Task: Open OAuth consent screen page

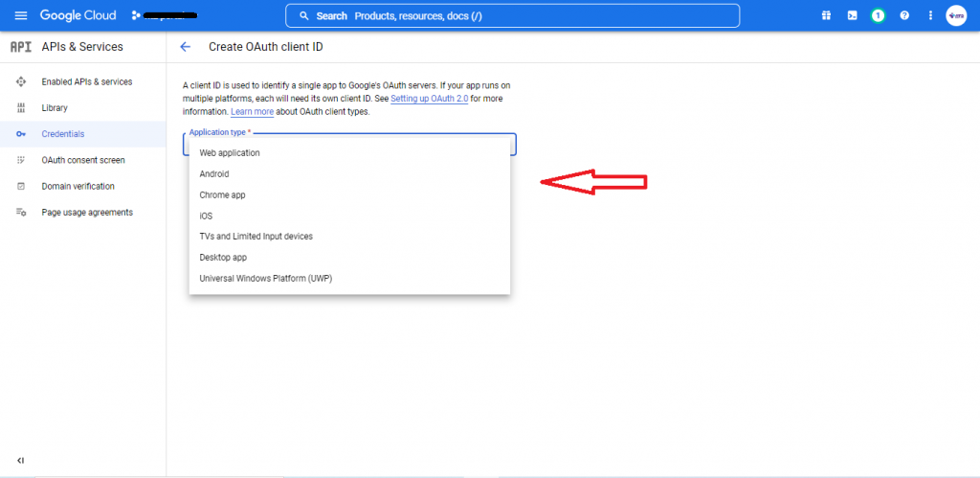Action: (83, 160)
